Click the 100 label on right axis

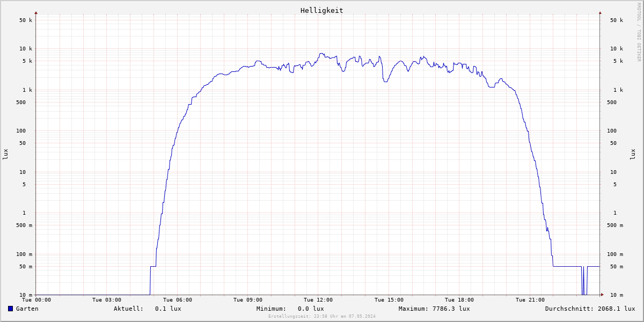(x=612, y=131)
